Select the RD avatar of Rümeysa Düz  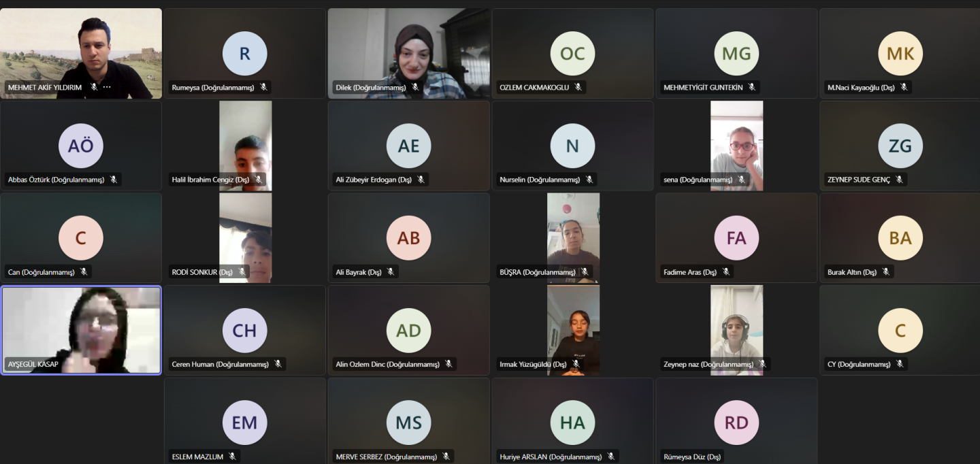pos(736,422)
